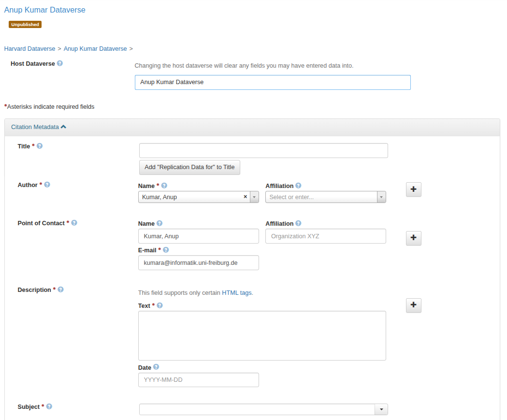
Task: Open the author Name combo box arrow
Action: pos(254,197)
